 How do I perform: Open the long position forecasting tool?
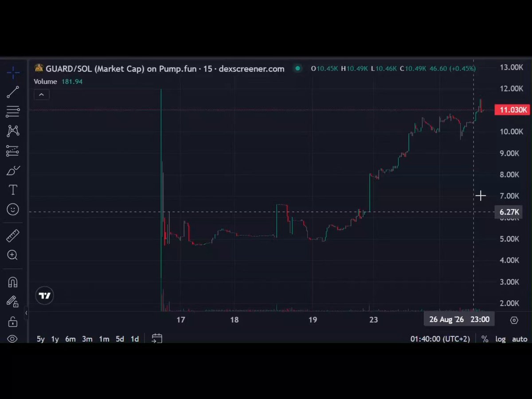pos(13,151)
